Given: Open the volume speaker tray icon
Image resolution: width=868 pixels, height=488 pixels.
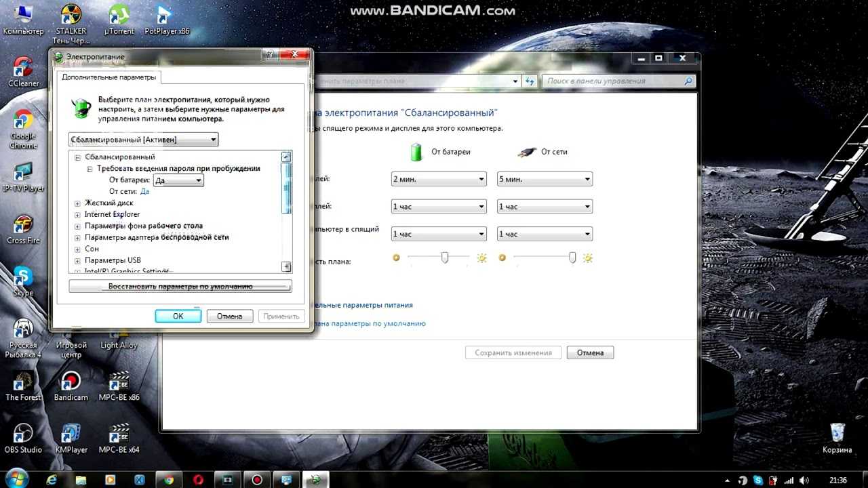Looking at the screenshot, I should click(x=804, y=480).
